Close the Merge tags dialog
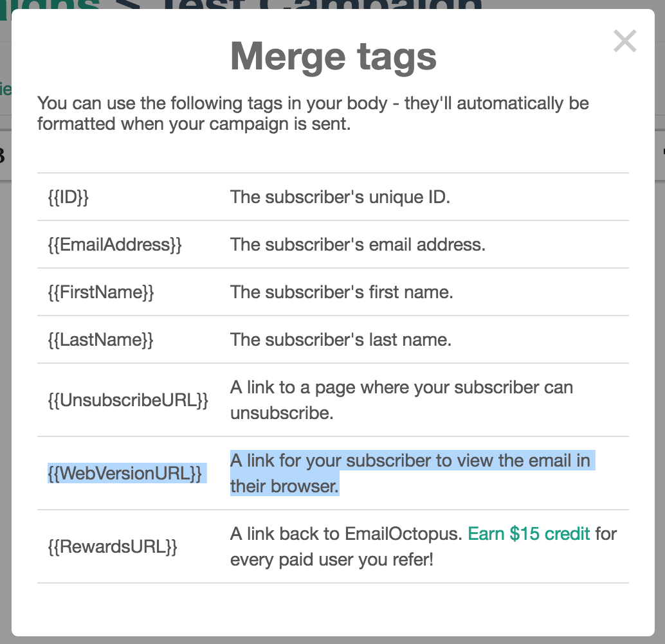Image resolution: width=665 pixels, height=644 pixels. [624, 42]
